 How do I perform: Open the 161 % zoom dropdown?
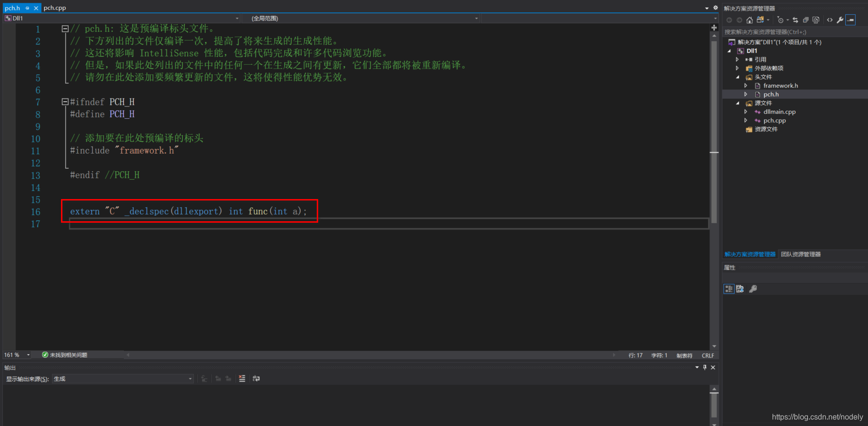click(28, 355)
